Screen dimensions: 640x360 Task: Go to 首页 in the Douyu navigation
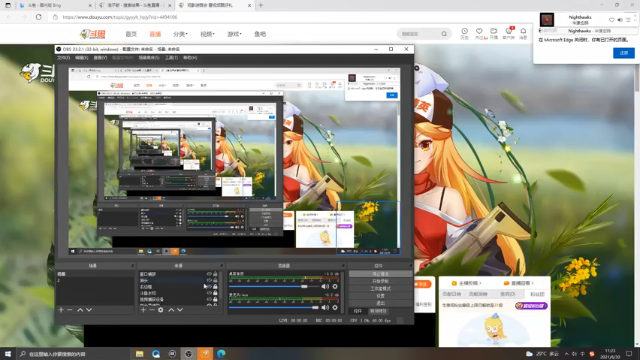point(131,34)
